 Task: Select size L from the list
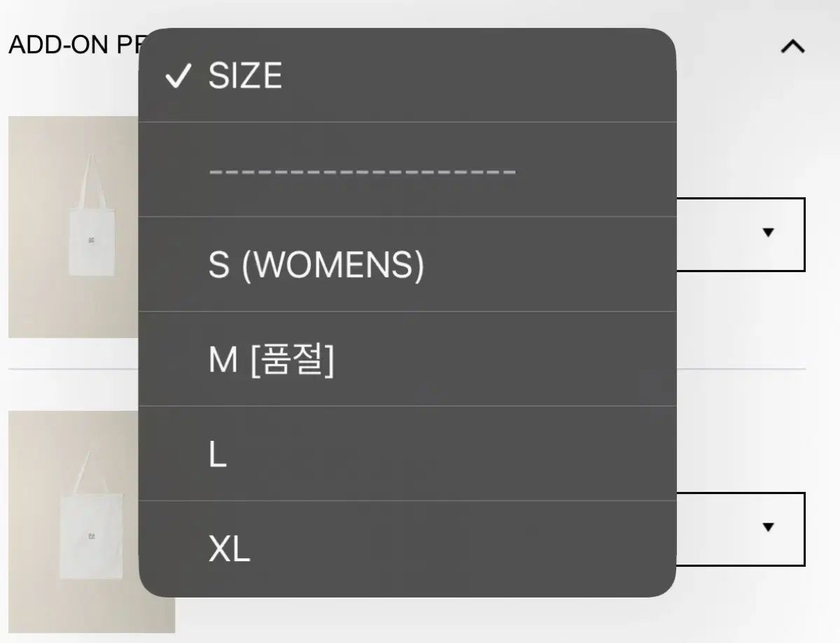[x=218, y=455]
